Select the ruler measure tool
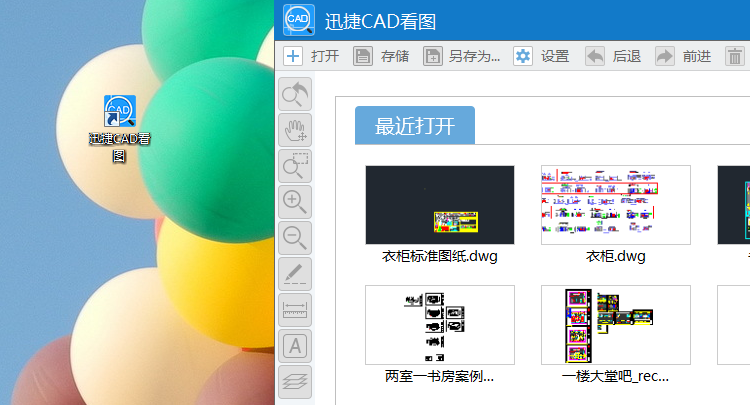750x405 pixels. [x=295, y=310]
